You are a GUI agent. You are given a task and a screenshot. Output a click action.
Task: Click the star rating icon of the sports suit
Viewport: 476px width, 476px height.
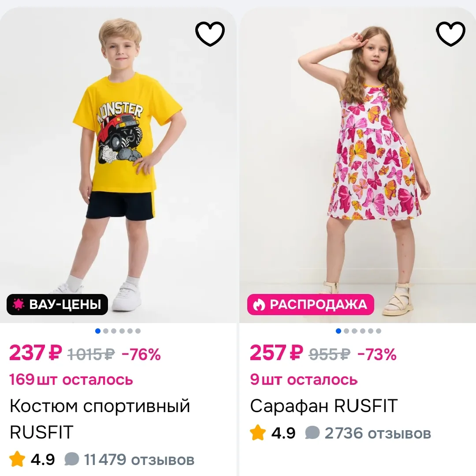(x=17, y=459)
